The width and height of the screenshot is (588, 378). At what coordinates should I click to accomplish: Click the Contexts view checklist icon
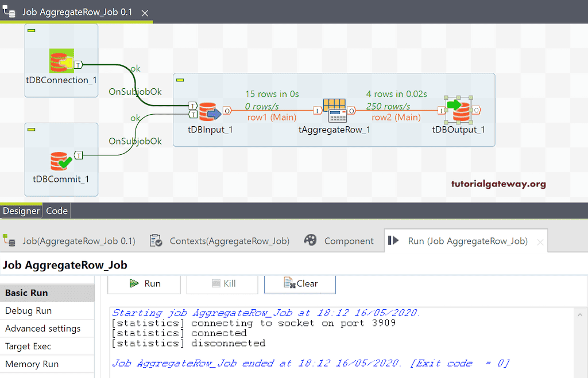[x=155, y=240]
